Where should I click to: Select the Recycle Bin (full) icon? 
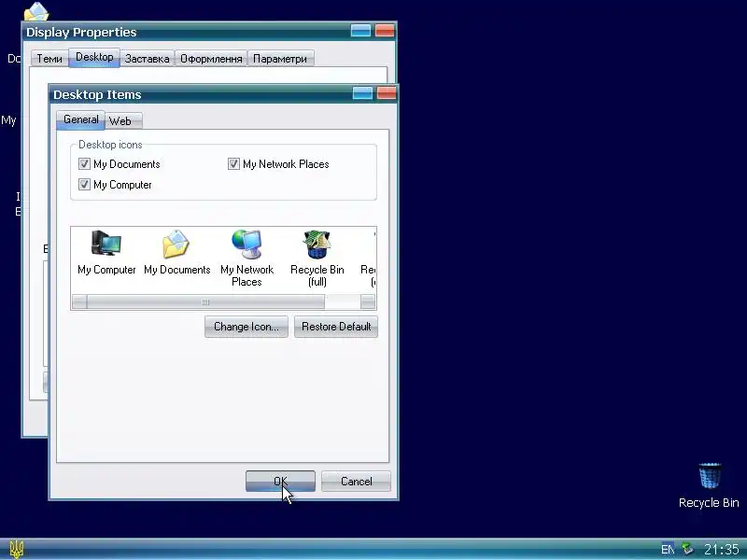[x=317, y=259]
